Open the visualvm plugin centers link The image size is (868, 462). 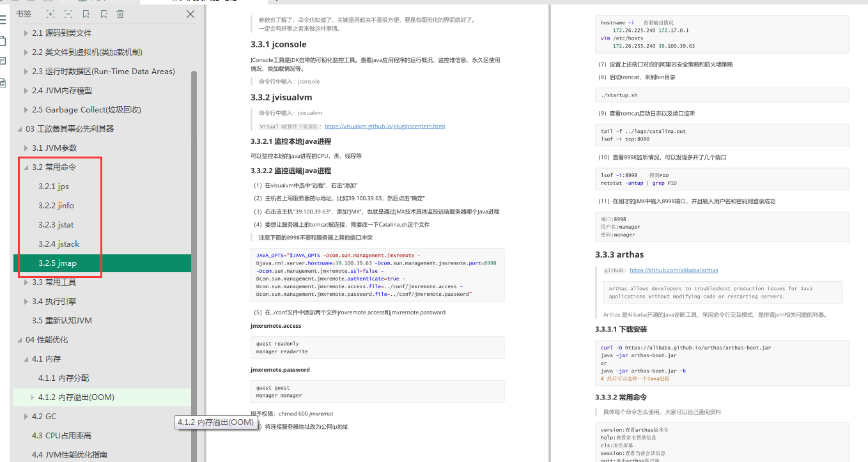click(384, 127)
